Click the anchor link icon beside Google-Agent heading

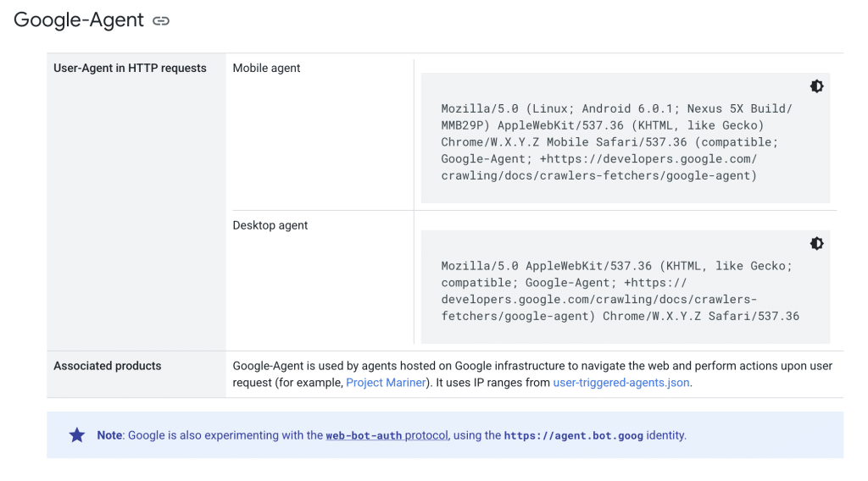(161, 21)
